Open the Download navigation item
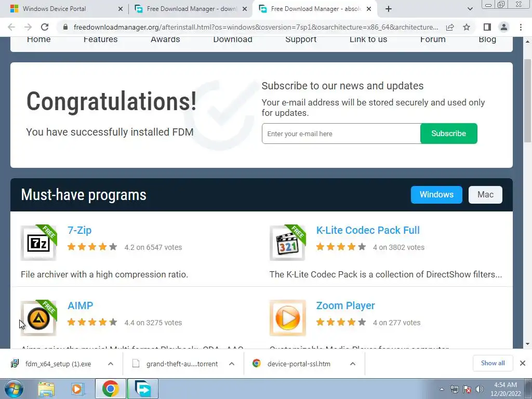Screen dimensions: 532x399 tap(233, 39)
